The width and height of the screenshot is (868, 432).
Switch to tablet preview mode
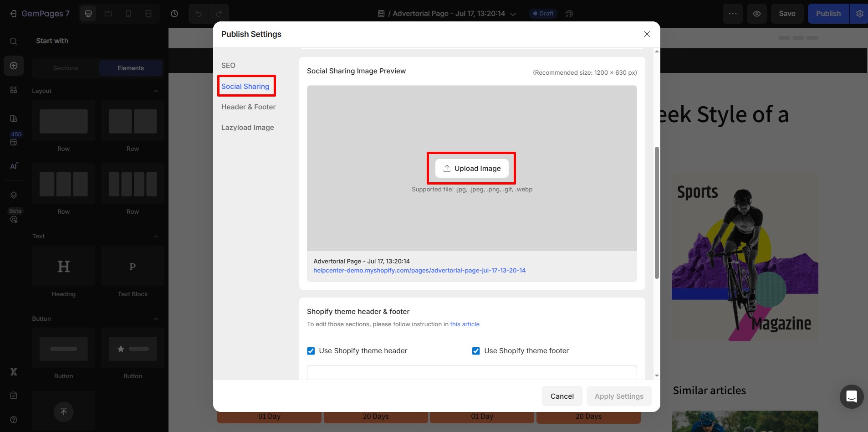coord(108,13)
